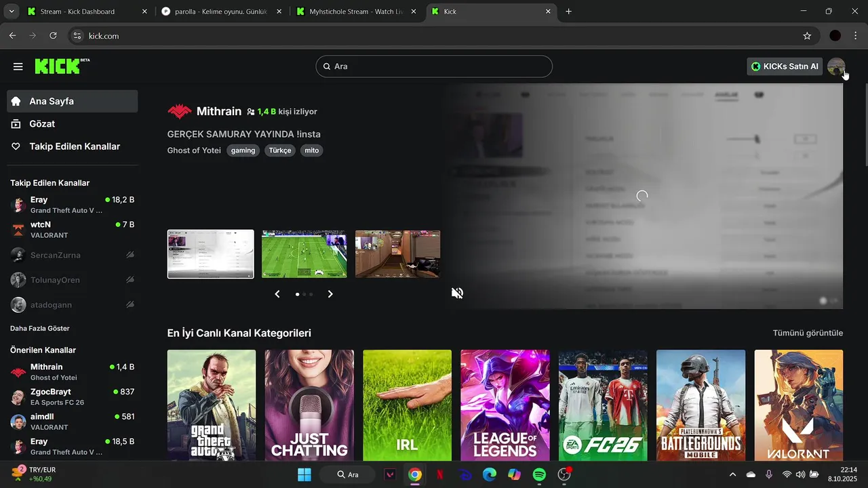Open League of Legends category

(505, 405)
